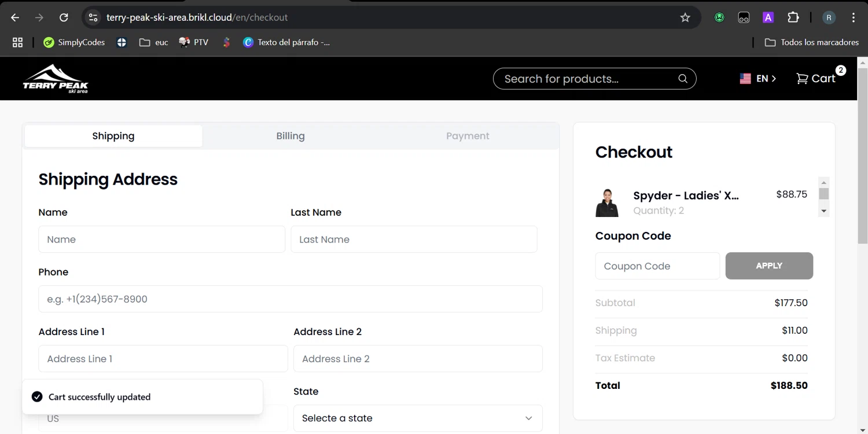Open site information icon in address bar

point(93,17)
